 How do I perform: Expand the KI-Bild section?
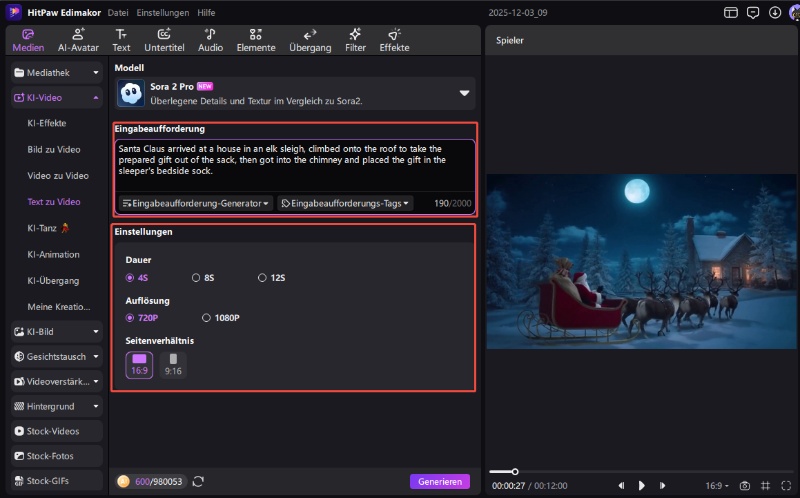57,332
